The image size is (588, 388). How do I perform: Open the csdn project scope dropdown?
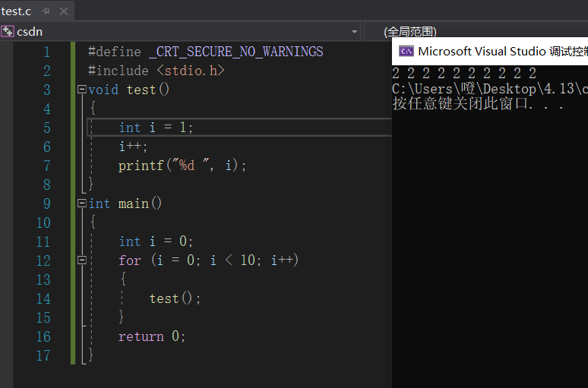pyautogui.click(x=354, y=32)
